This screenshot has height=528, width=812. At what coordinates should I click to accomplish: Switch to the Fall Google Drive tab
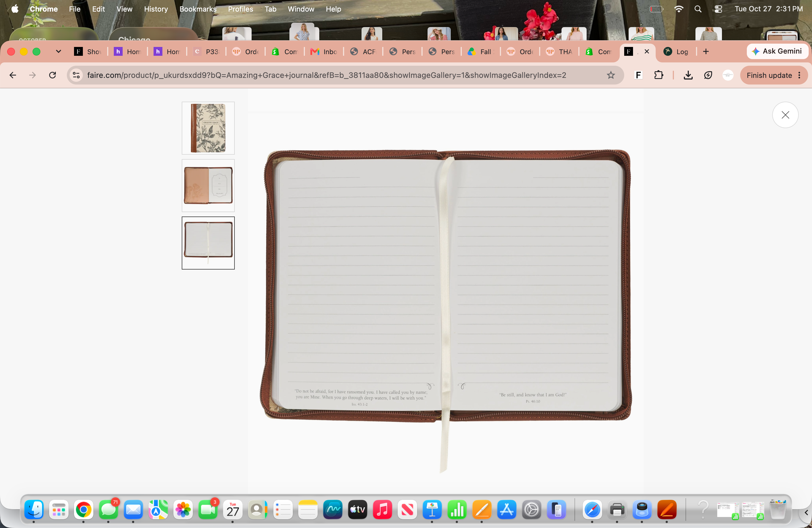coord(480,52)
